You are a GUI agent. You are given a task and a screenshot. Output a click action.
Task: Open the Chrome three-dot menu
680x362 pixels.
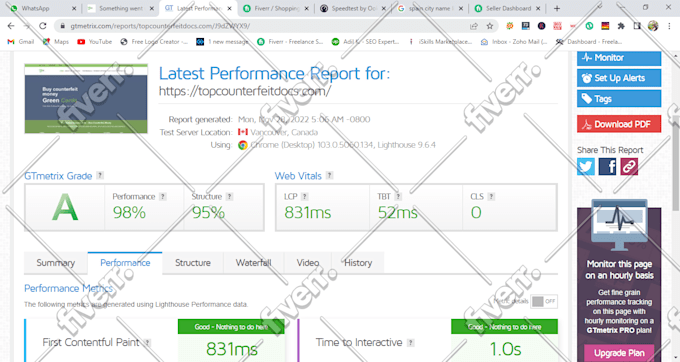(669, 26)
